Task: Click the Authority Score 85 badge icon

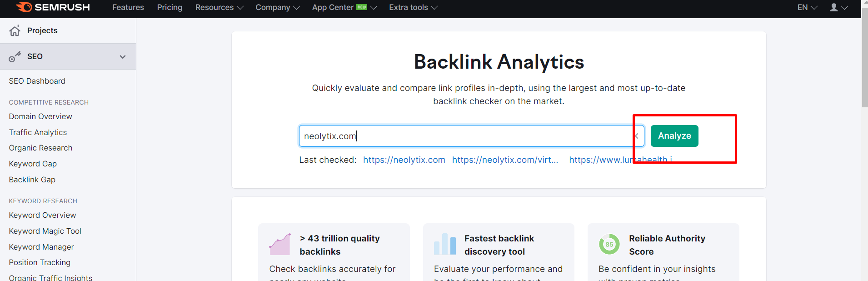Action: pyautogui.click(x=609, y=244)
